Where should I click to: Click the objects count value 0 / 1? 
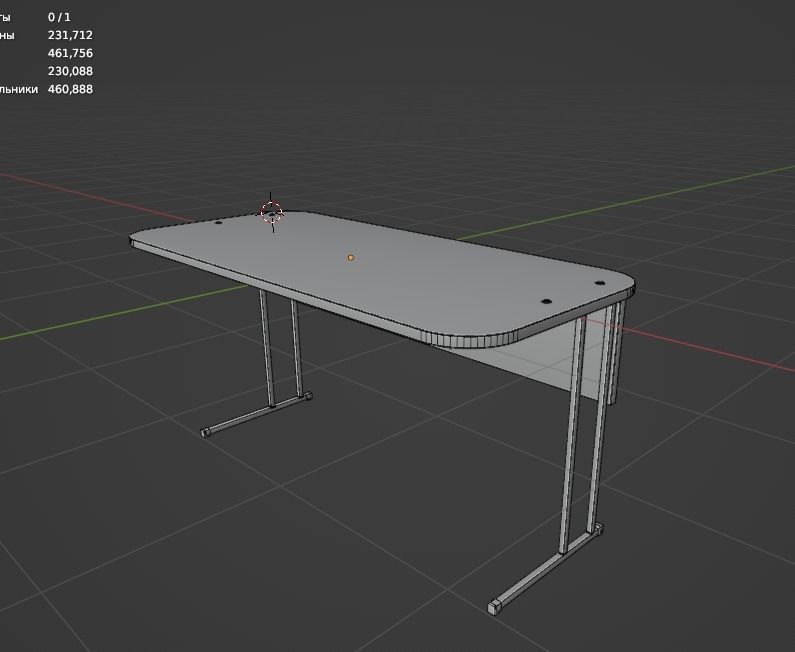point(59,17)
